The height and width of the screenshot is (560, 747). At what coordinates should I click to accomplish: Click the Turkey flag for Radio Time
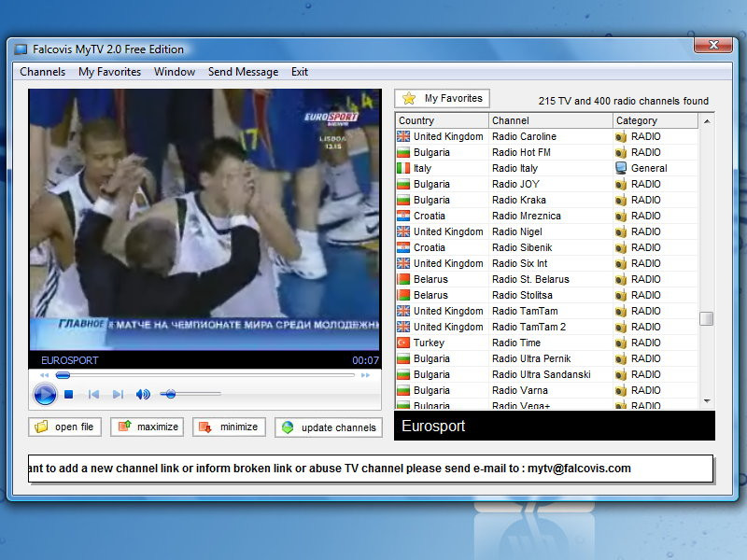coord(403,343)
